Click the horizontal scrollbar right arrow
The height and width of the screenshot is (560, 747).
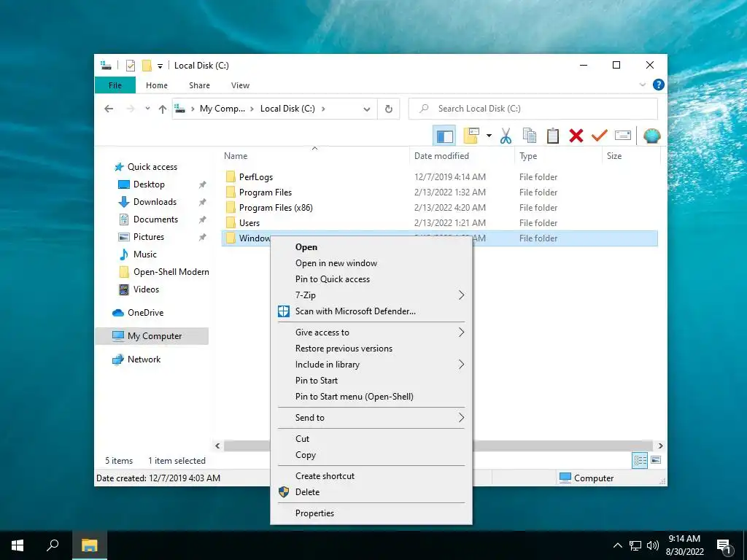tap(660, 446)
